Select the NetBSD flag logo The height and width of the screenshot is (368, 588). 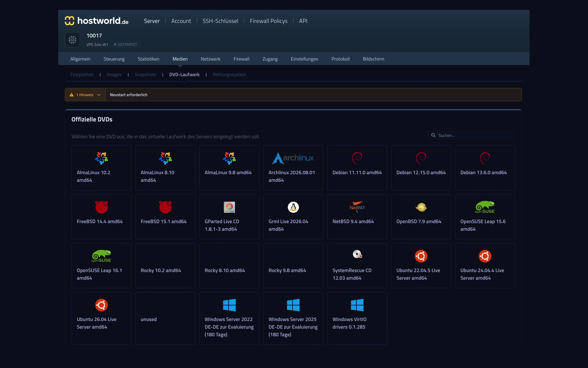[x=357, y=207]
